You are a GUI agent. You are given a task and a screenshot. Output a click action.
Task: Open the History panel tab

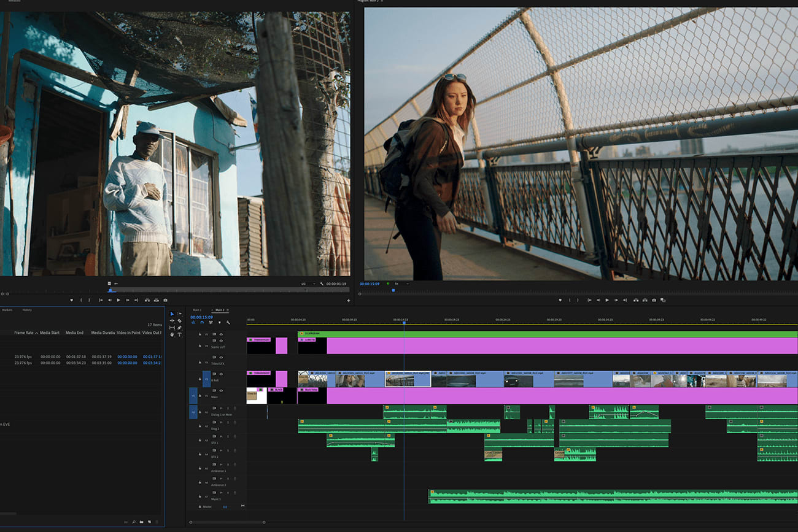(27, 310)
